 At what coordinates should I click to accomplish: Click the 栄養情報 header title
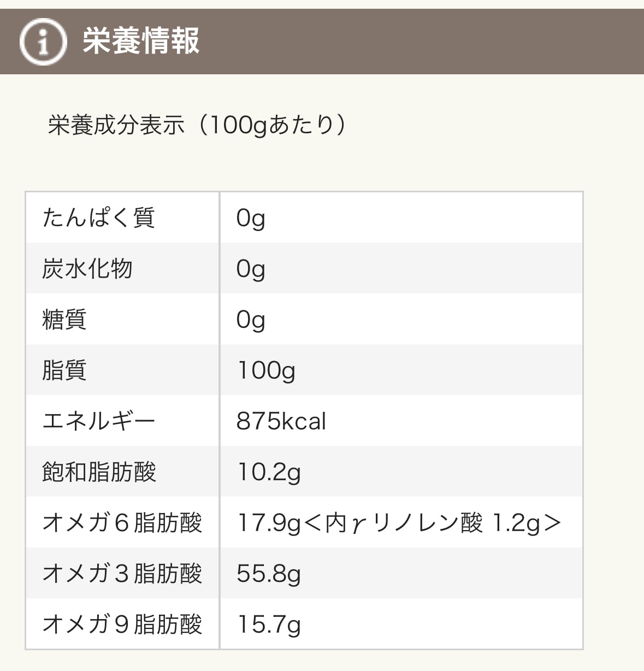click(141, 41)
